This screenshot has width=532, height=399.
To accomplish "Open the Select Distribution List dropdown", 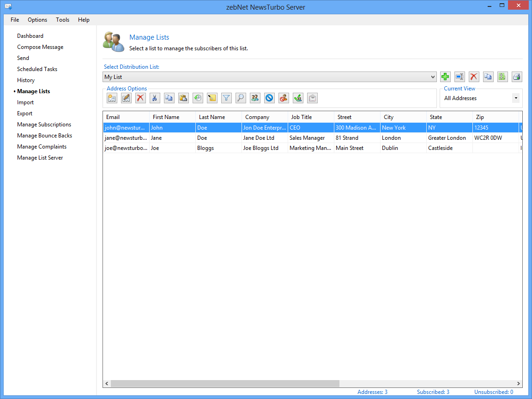I will (432, 77).
